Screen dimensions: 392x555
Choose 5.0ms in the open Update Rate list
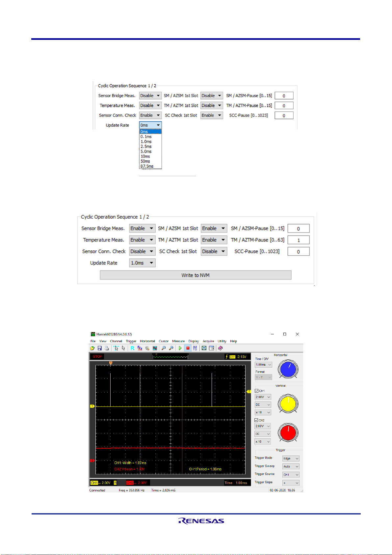tap(150, 152)
